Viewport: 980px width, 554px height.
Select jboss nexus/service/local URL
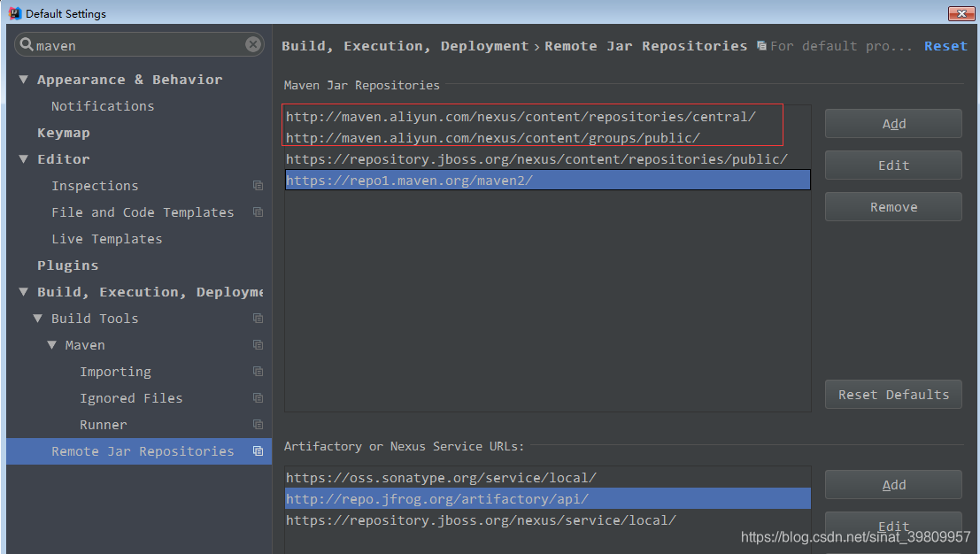(x=547, y=520)
